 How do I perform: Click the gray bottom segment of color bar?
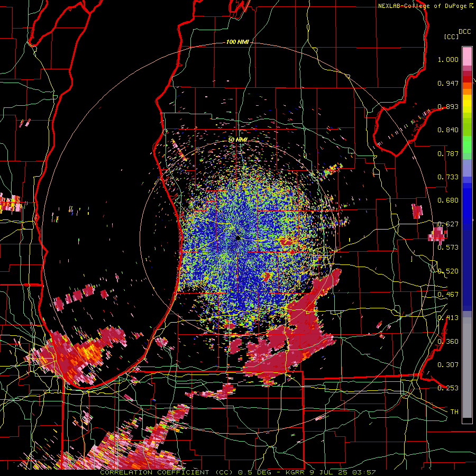pyautogui.click(x=467, y=368)
